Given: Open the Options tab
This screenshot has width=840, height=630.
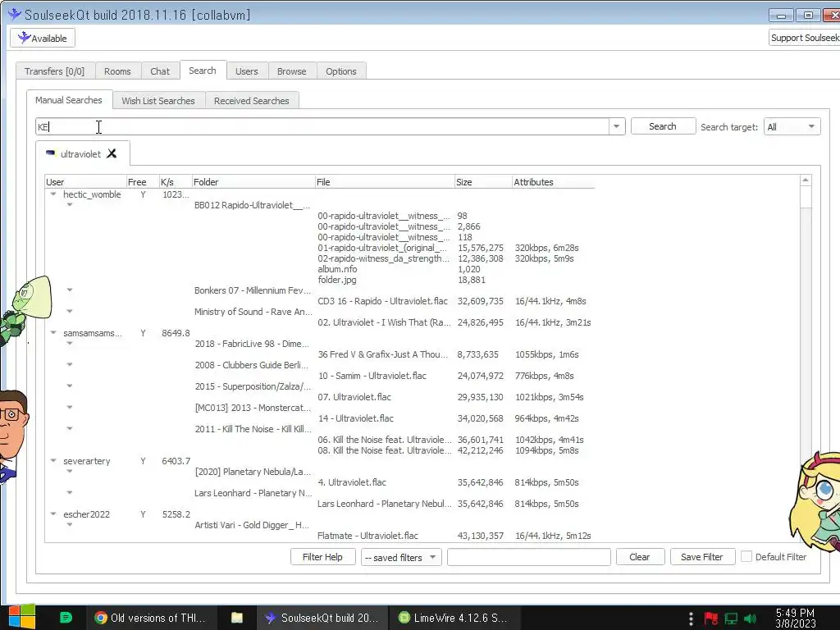Looking at the screenshot, I should click(x=341, y=71).
